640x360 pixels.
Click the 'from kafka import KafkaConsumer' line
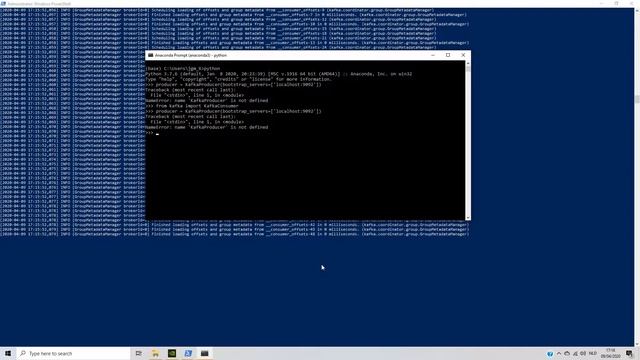coord(192,106)
